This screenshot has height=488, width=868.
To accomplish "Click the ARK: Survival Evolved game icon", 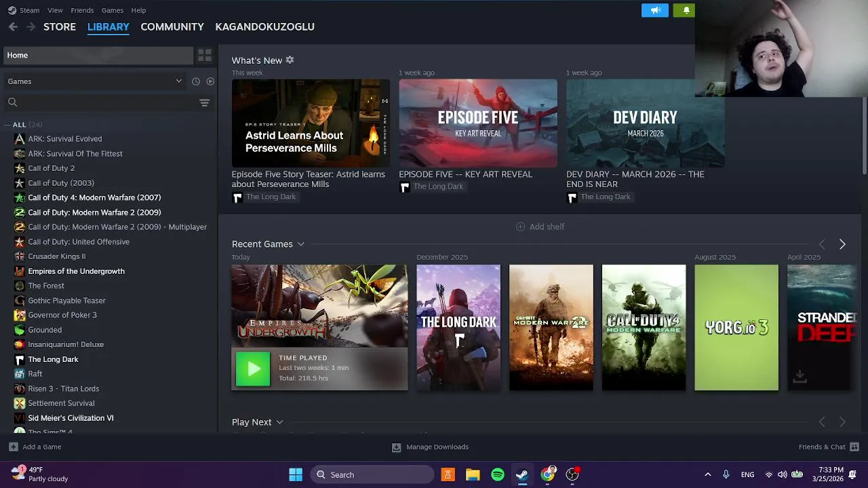I will (20, 139).
